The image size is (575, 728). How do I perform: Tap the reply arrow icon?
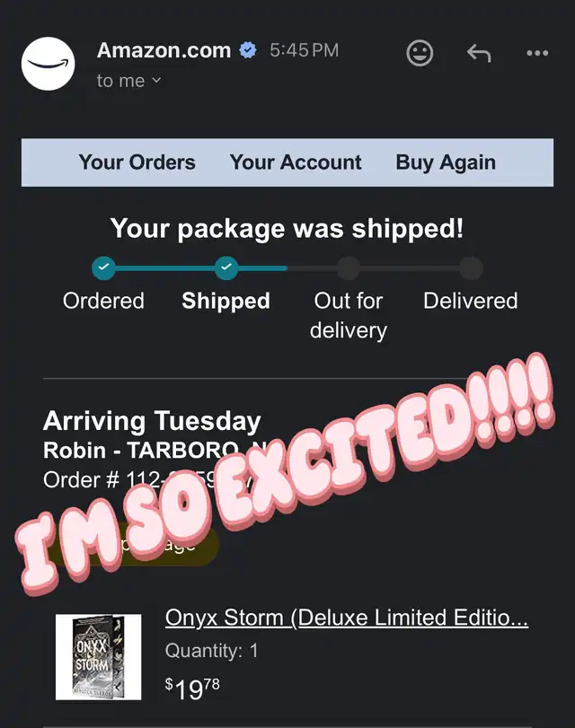click(479, 53)
